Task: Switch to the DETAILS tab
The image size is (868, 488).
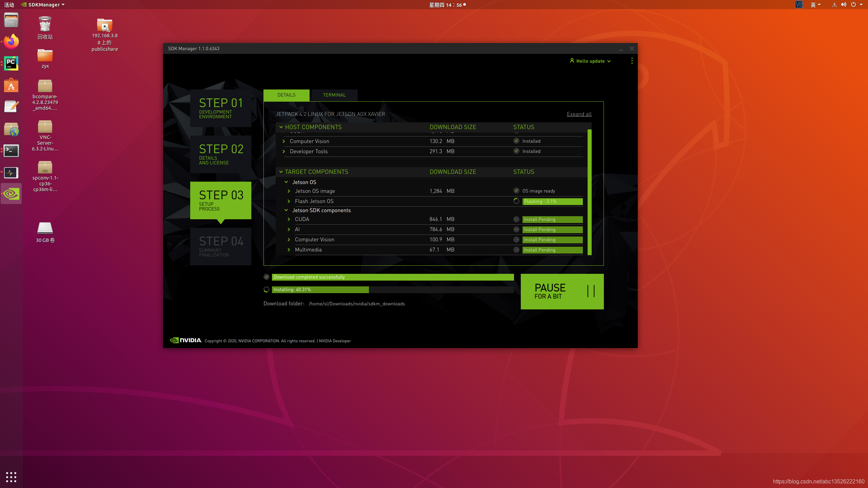Action: tap(286, 95)
